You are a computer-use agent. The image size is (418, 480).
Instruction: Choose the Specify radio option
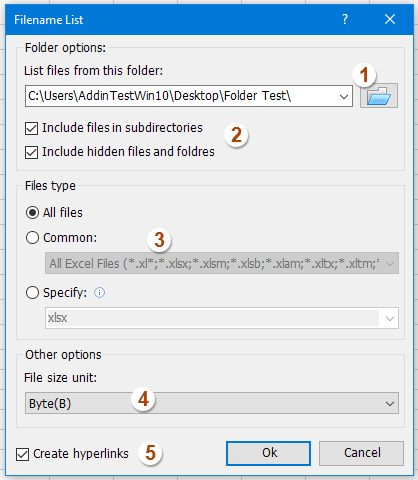(32, 293)
